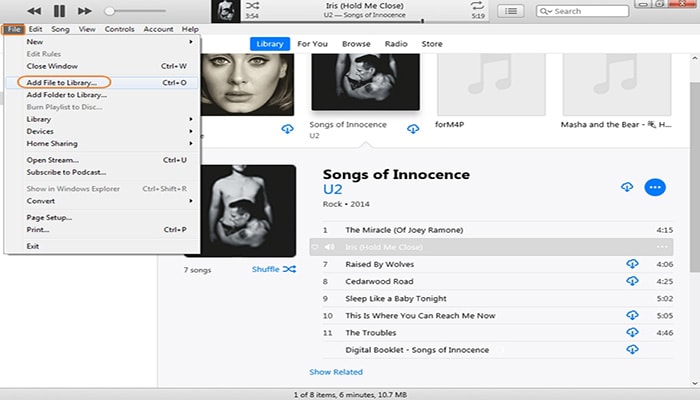Toggle the repeat icon in now playing bar
700x400 pixels.
477,5
